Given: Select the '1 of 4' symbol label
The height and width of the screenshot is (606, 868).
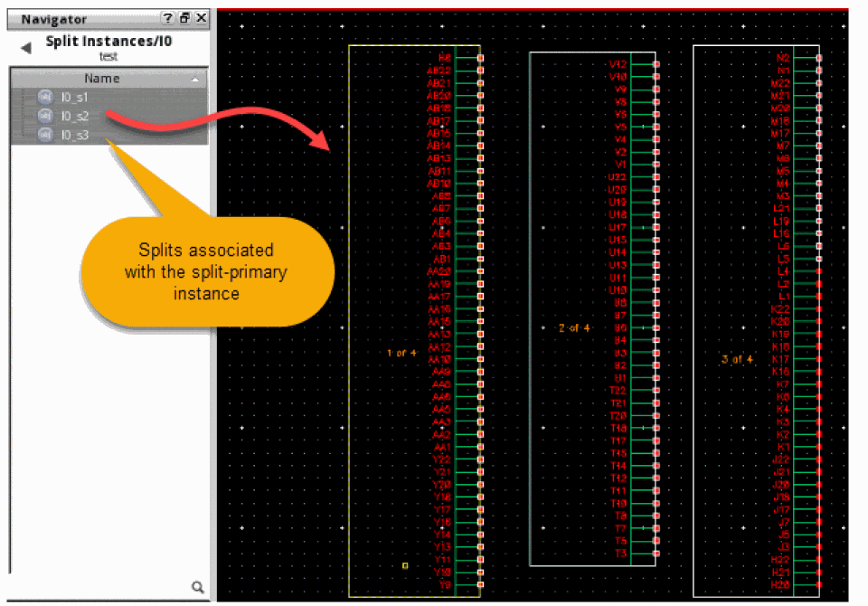Looking at the screenshot, I should (401, 353).
